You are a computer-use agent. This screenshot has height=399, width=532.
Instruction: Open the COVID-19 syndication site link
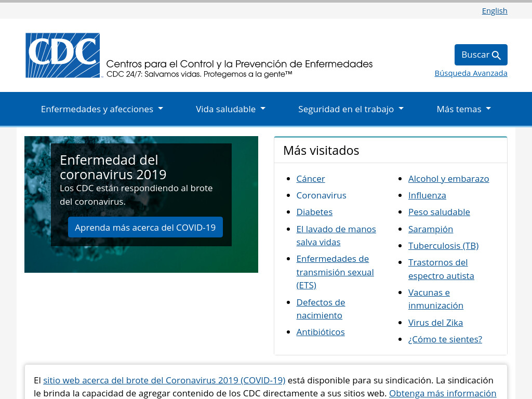(x=164, y=380)
